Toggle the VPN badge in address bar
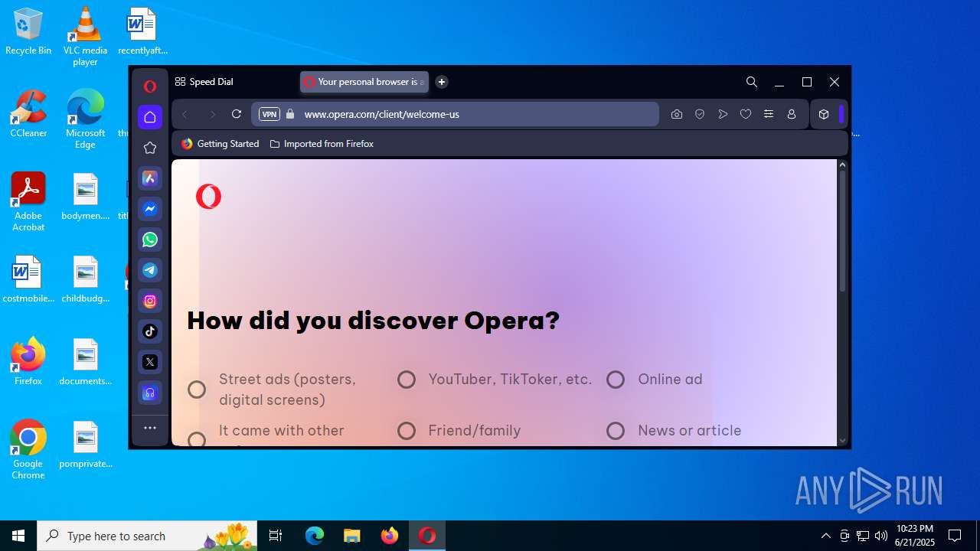 [x=269, y=114]
